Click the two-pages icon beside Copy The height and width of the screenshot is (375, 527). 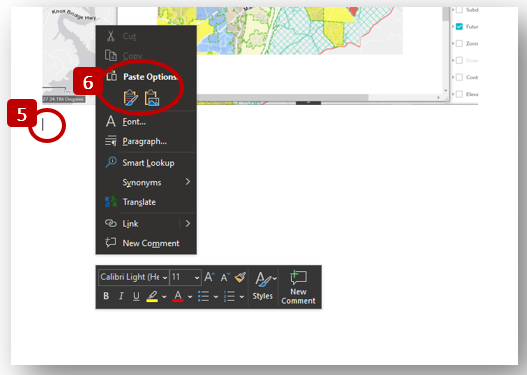pyautogui.click(x=111, y=55)
